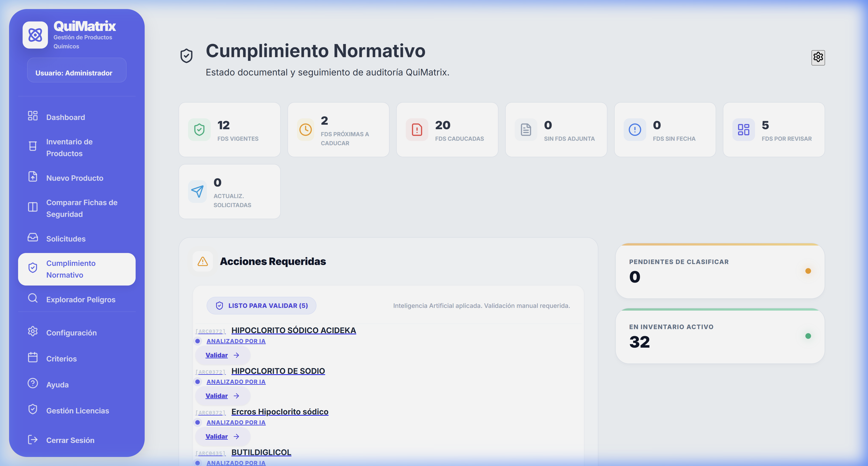Open Gestión Licencias from the sidebar
This screenshot has height=466, width=868.
tap(78, 410)
